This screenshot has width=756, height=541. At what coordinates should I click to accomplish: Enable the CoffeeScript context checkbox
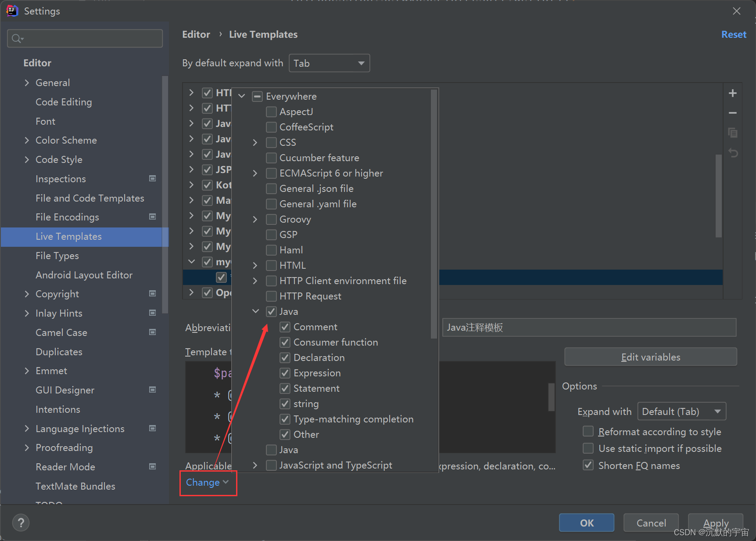point(272,127)
